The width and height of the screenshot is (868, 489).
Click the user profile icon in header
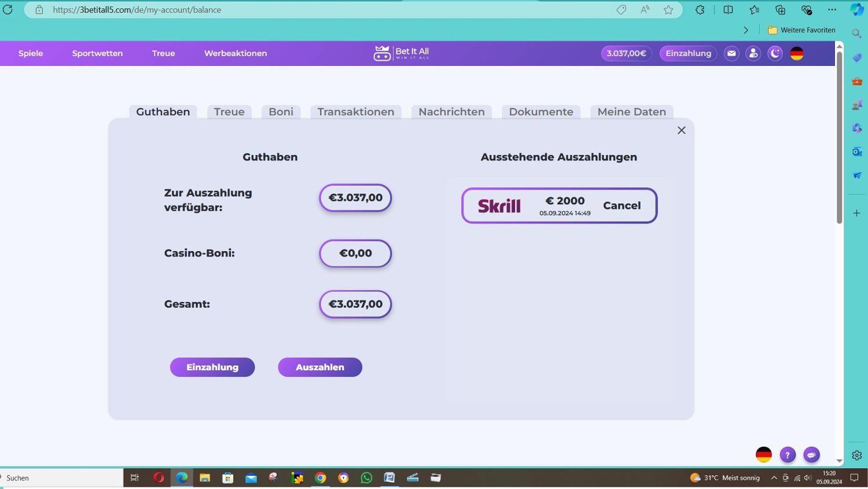[x=753, y=53]
